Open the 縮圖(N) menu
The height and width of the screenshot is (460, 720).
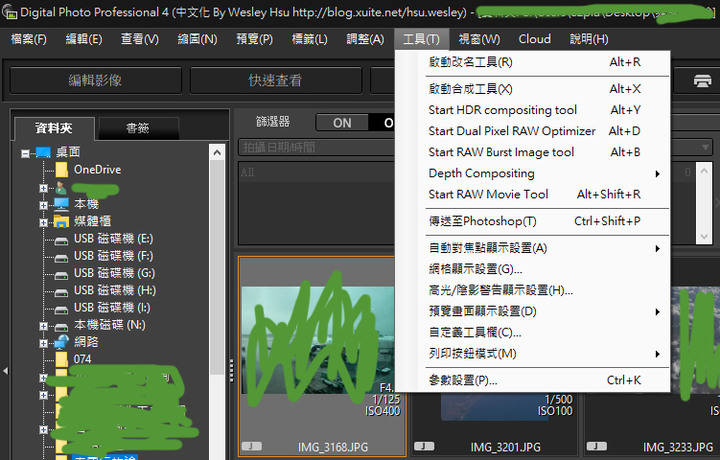(197, 39)
